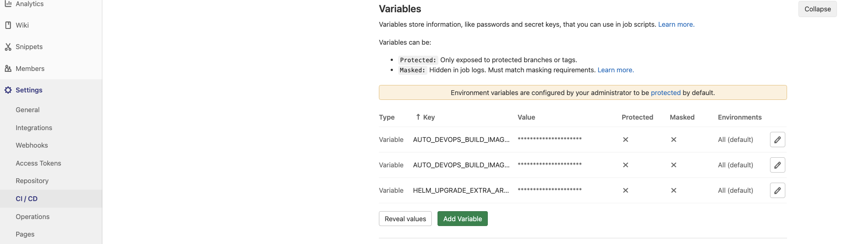
Task: Open the CI / CD settings page
Action: pos(27,199)
